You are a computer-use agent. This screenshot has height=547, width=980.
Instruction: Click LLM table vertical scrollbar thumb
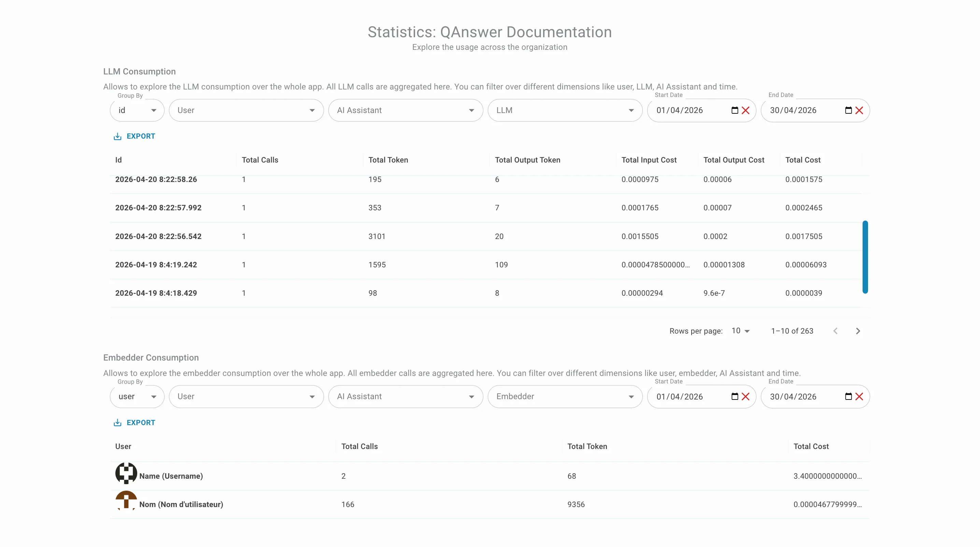[x=865, y=257]
